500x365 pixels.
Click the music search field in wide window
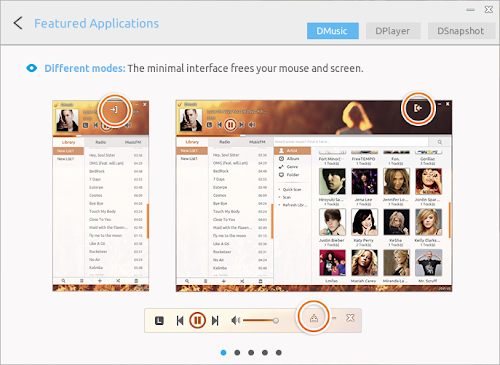coord(351,142)
